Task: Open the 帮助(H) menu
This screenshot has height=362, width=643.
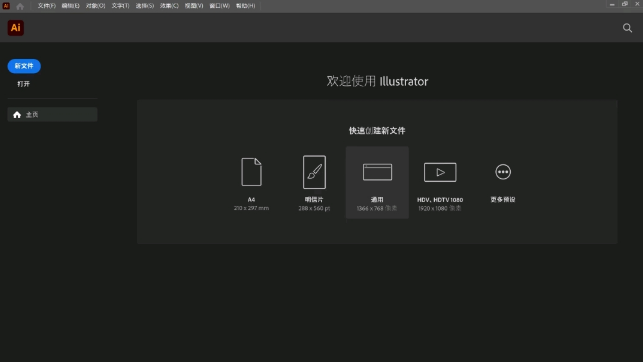Action: click(x=245, y=6)
